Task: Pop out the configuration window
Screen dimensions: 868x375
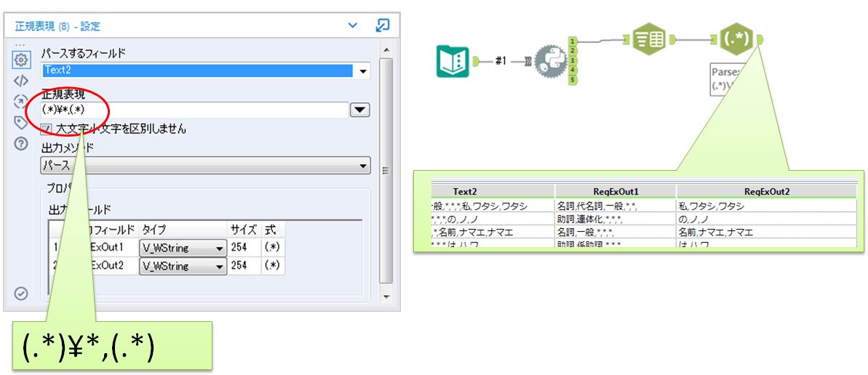Action: pyautogui.click(x=382, y=25)
